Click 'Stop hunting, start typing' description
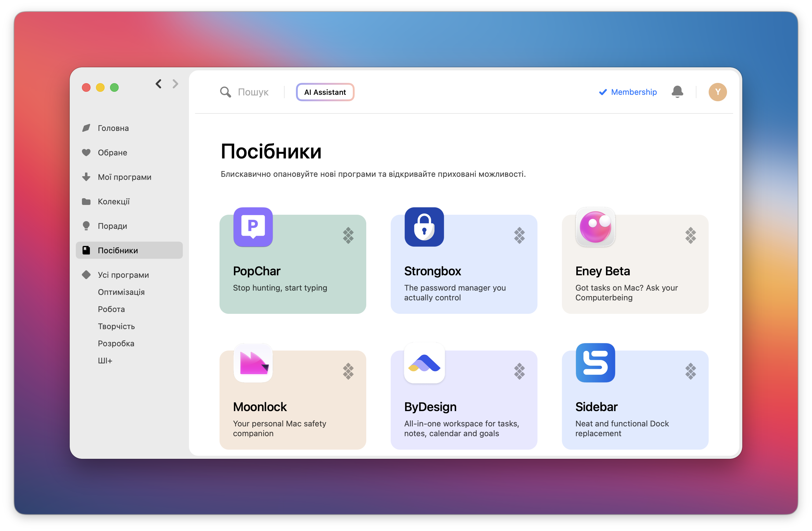Screen dimensions: 812x531 [280, 288]
